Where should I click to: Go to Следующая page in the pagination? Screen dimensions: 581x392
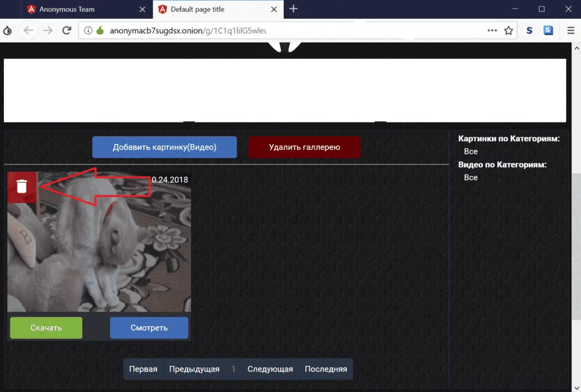(270, 369)
